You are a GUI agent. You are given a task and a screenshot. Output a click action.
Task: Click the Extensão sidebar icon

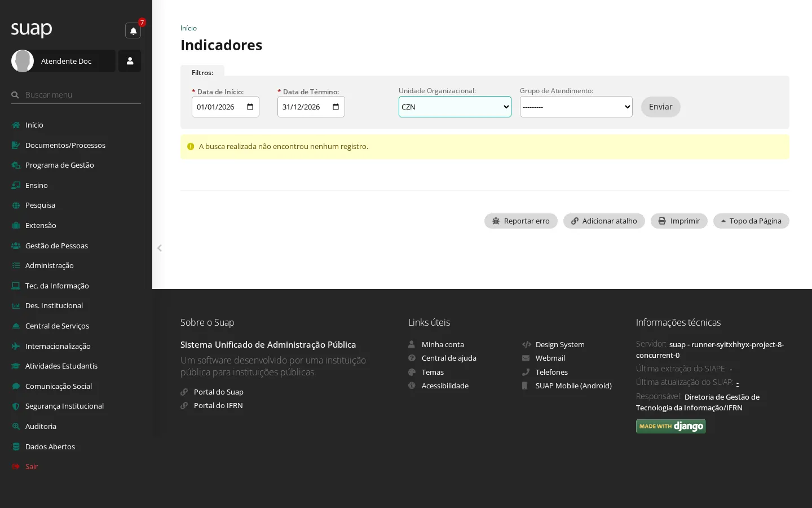coord(16,225)
